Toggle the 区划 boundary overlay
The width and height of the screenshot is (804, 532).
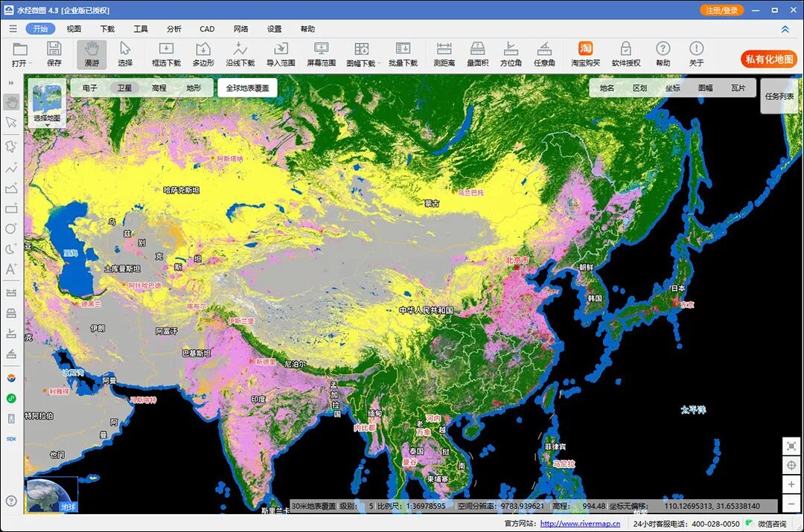[x=640, y=88]
